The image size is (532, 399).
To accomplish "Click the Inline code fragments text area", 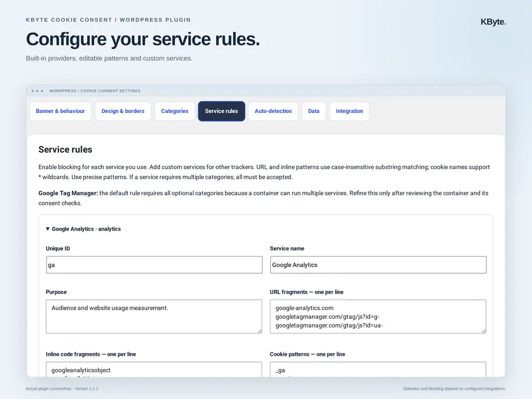I will coord(154,370).
